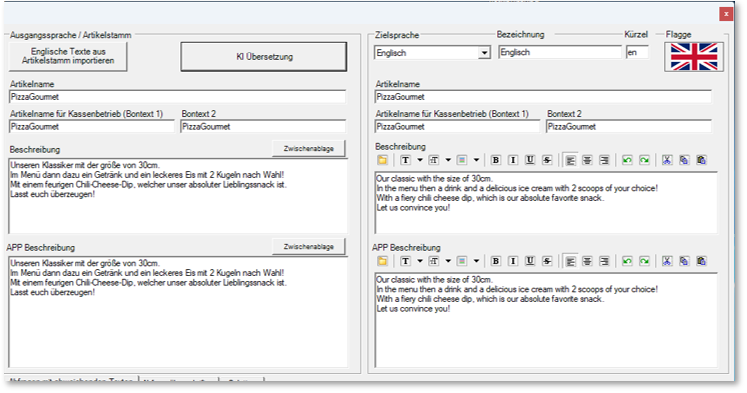This screenshot has width=747, height=393.
Task: Click redo in APP Beschreibung toolbar
Action: click(644, 261)
